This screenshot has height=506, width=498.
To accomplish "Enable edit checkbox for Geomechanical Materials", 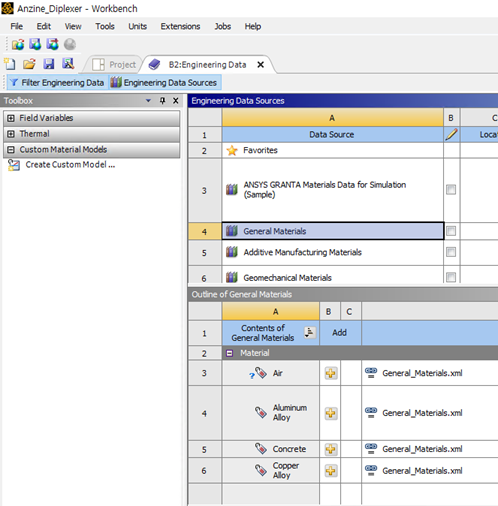I will pyautogui.click(x=451, y=277).
